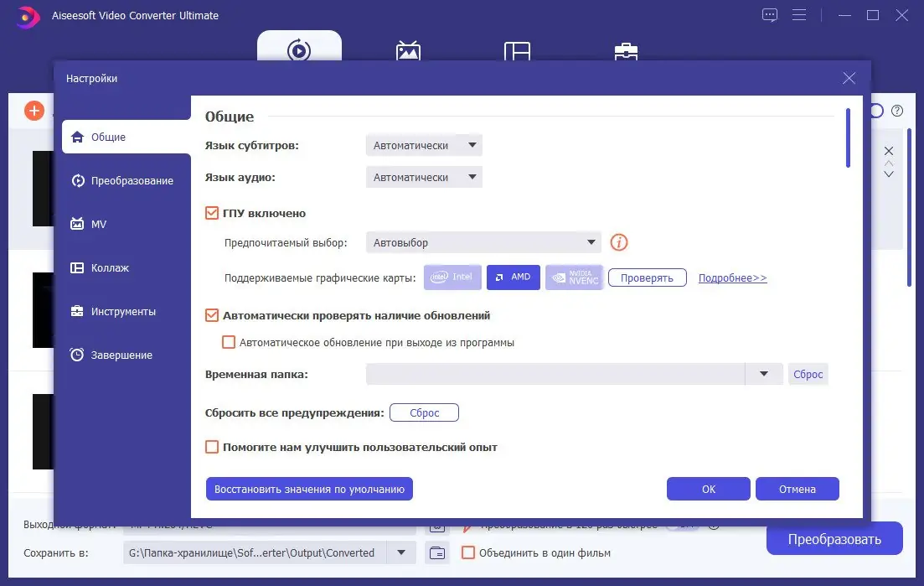The height and width of the screenshot is (586, 924).
Task: Expand the Временная папка dropdown arrow
Action: (x=764, y=374)
